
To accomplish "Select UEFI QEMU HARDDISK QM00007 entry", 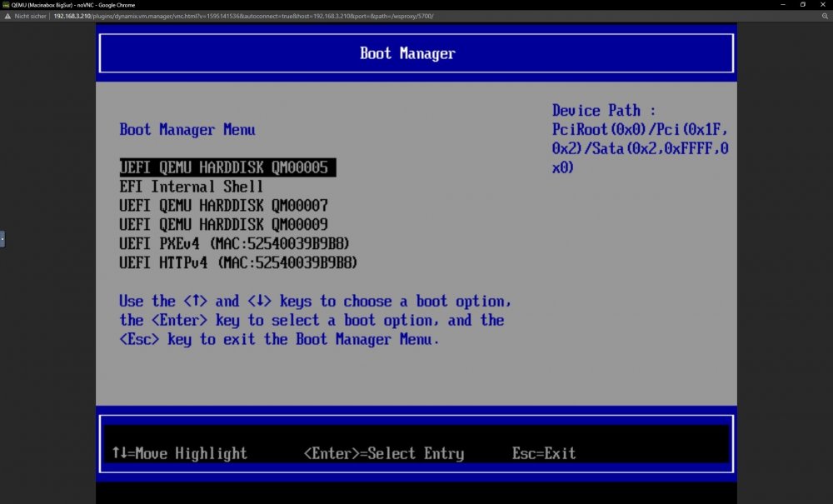I will tap(223, 206).
